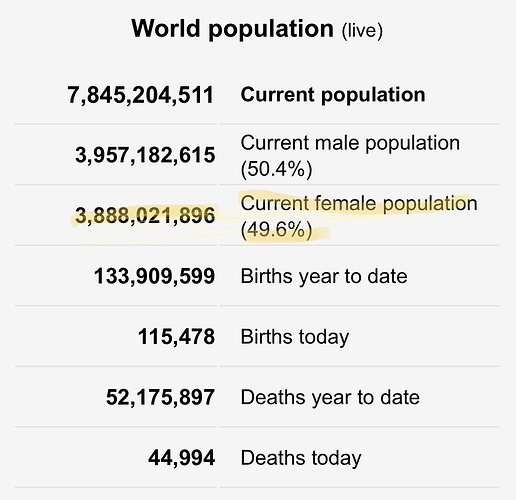516x500 pixels.
Task: Click the number 7,845,204,511
Action: point(140,95)
